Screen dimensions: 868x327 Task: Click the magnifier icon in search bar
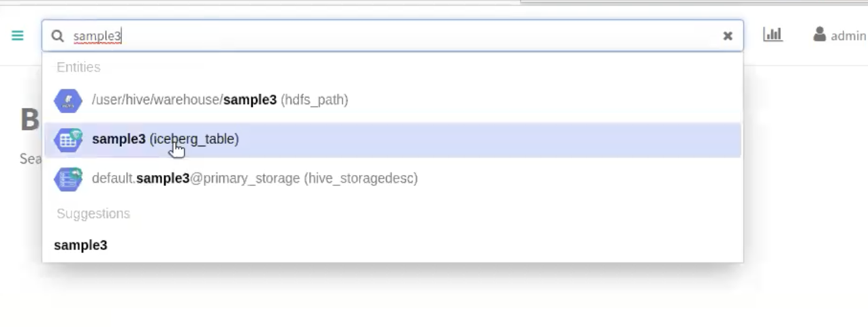pyautogui.click(x=58, y=36)
